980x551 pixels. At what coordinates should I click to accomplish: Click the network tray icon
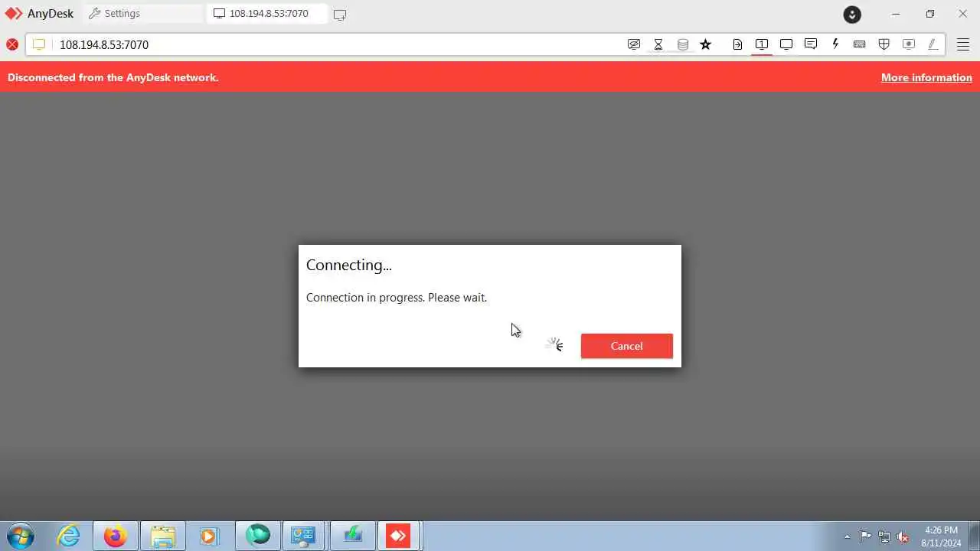(x=884, y=536)
